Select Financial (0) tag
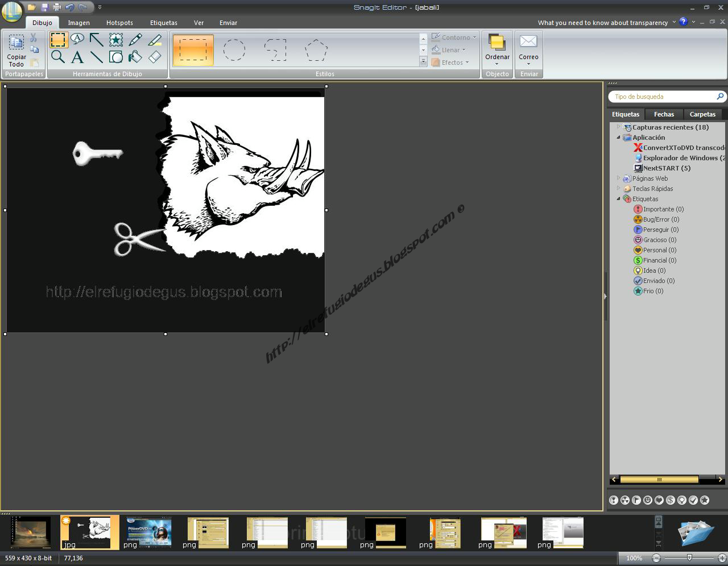 pos(655,260)
